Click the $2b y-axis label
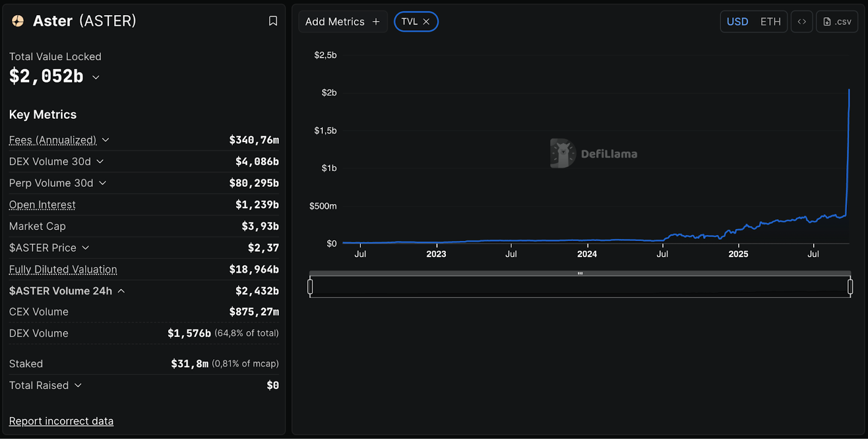 point(329,93)
